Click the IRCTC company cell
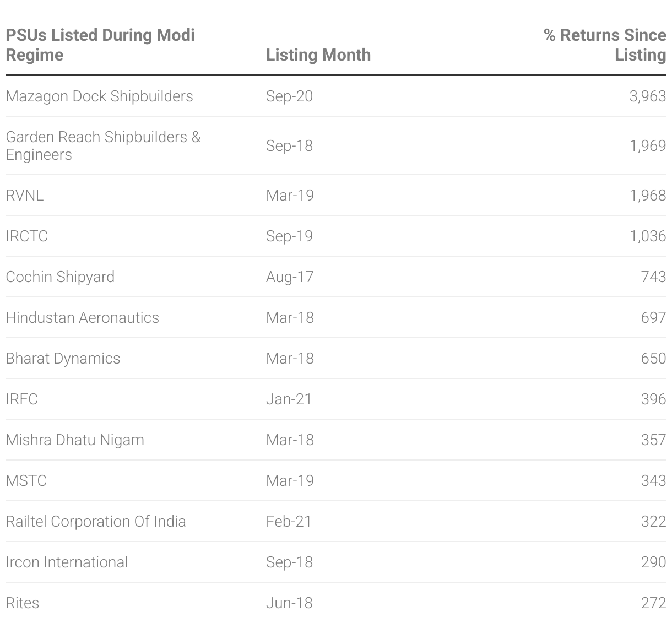This screenshot has height=628, width=672. 26,236
